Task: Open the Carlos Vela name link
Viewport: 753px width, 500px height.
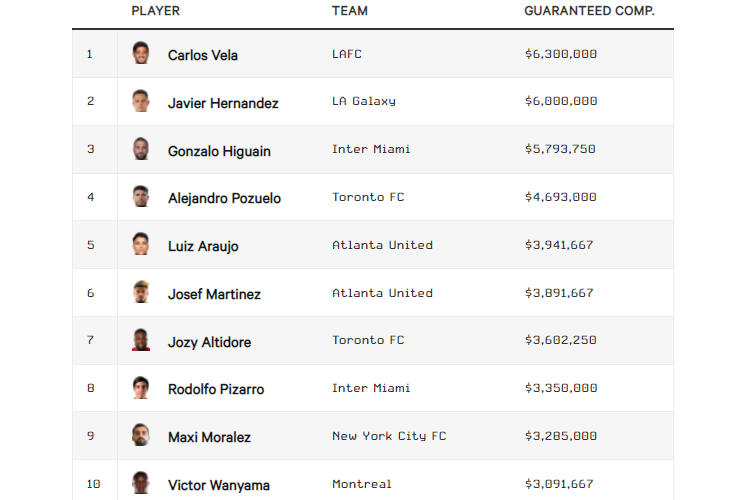Action: (203, 55)
